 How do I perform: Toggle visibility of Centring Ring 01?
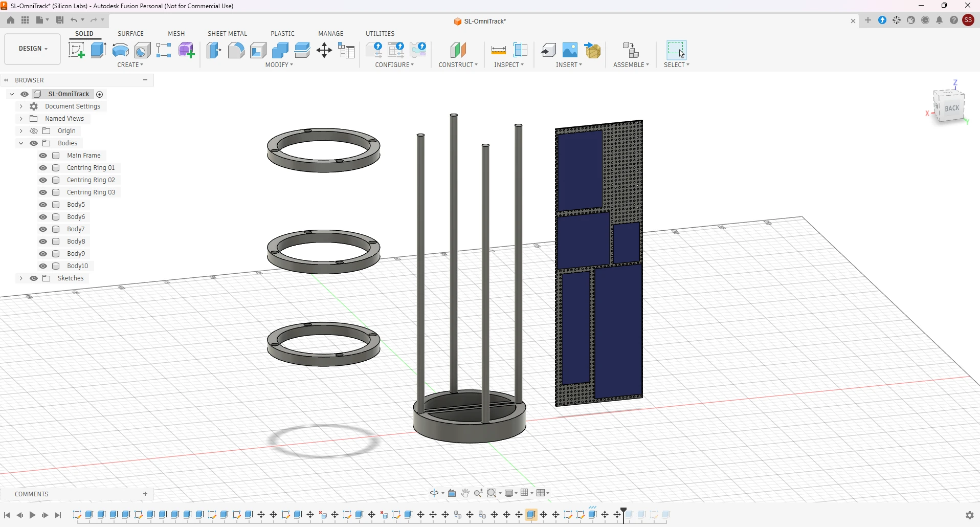(43, 168)
